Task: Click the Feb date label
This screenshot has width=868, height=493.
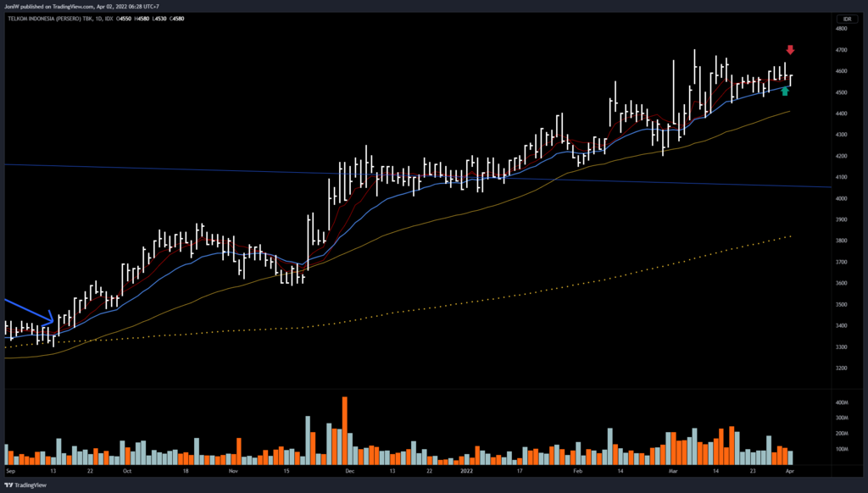Action: click(x=578, y=468)
